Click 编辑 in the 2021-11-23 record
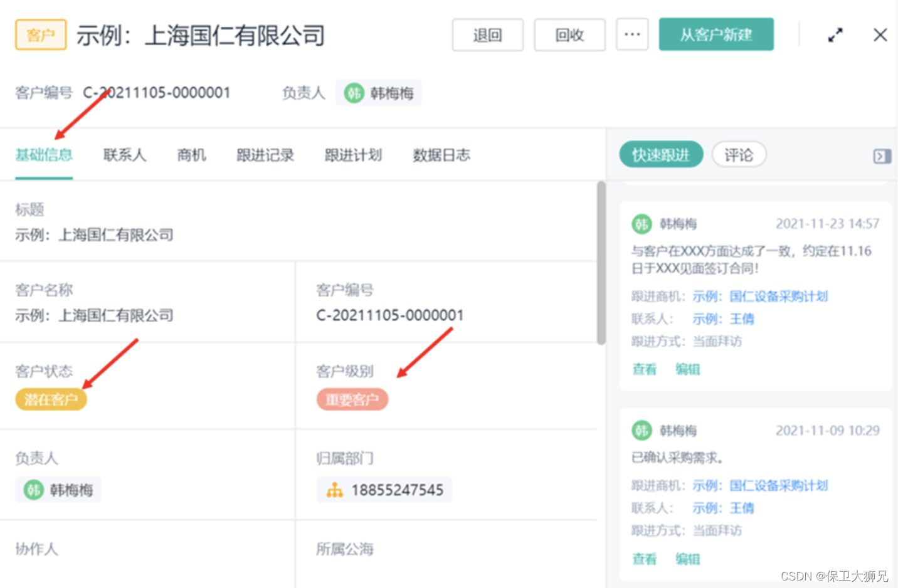Image resolution: width=898 pixels, height=588 pixels. tap(687, 369)
